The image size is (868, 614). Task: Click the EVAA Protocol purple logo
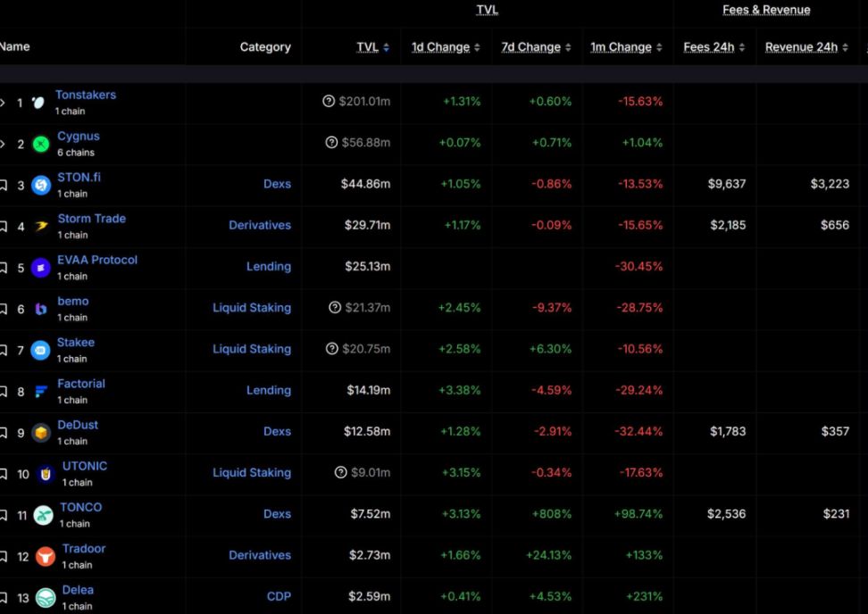pos(41,268)
